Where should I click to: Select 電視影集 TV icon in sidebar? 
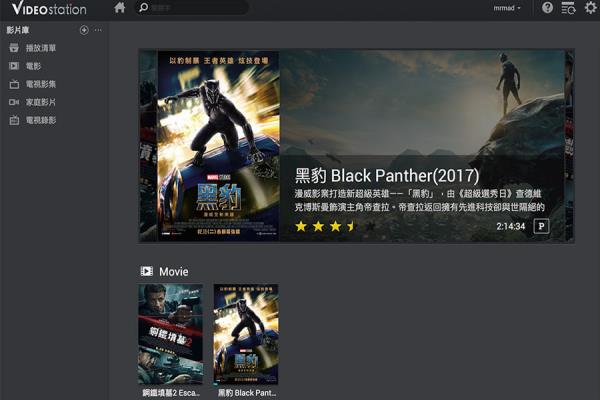(x=14, y=84)
